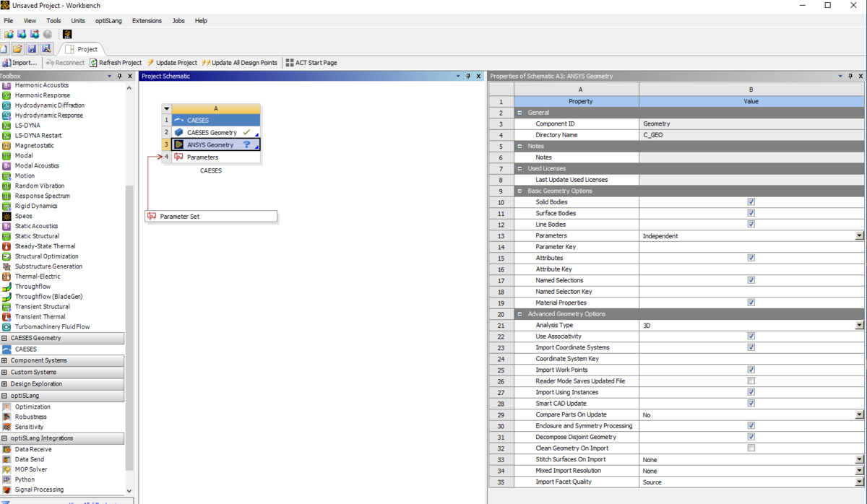Click the Refresh Project button label
Screen dimensions: 867x504
121,63
